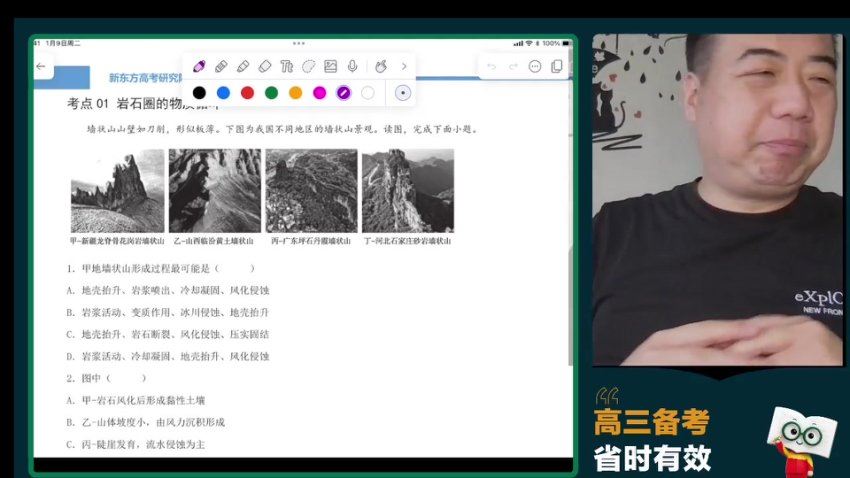Image resolution: width=850 pixels, height=478 pixels.
Task: Tap the three-dot multitasking handle
Action: coord(299,43)
